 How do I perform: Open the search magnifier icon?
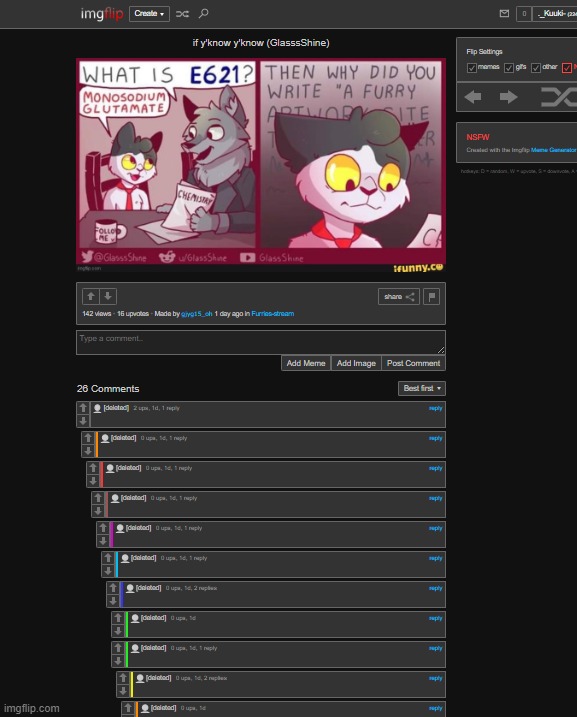click(x=203, y=13)
